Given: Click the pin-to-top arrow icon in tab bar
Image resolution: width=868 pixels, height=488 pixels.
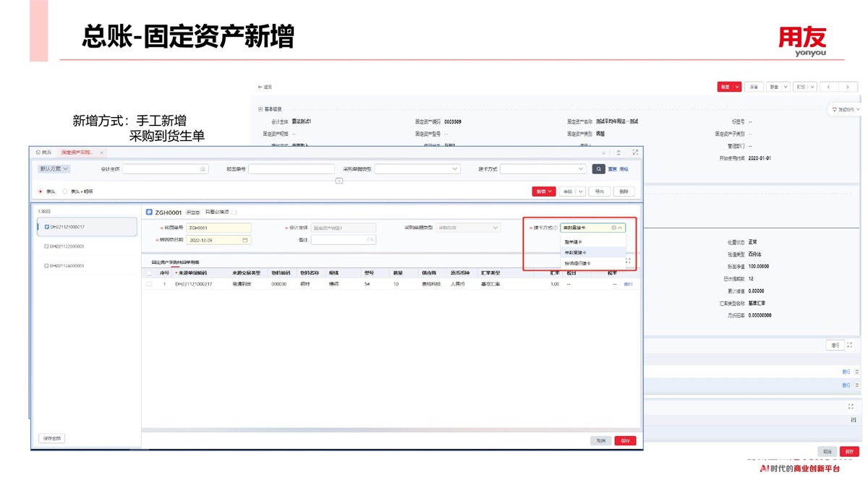Looking at the screenshot, I should pos(618,153).
